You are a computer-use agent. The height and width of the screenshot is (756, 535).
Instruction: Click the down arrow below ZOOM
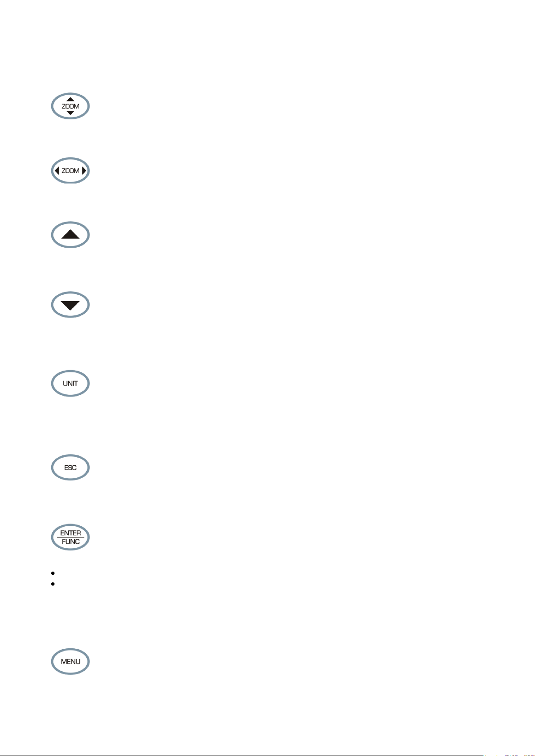(70, 113)
